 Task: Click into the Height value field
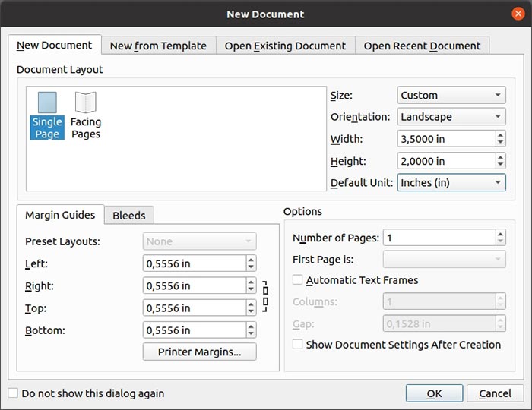pyautogui.click(x=447, y=161)
